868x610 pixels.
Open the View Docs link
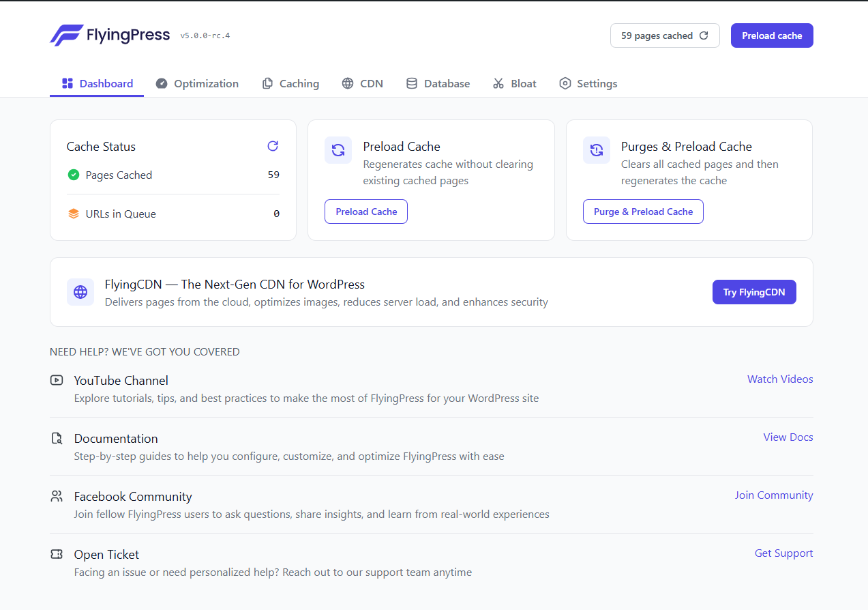pos(788,437)
